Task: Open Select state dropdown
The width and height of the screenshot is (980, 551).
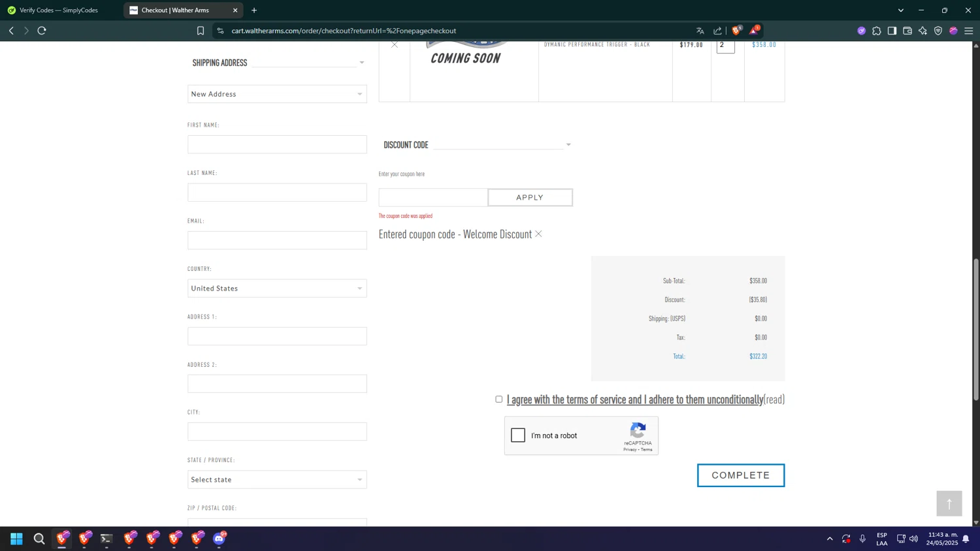Action: pos(277,479)
